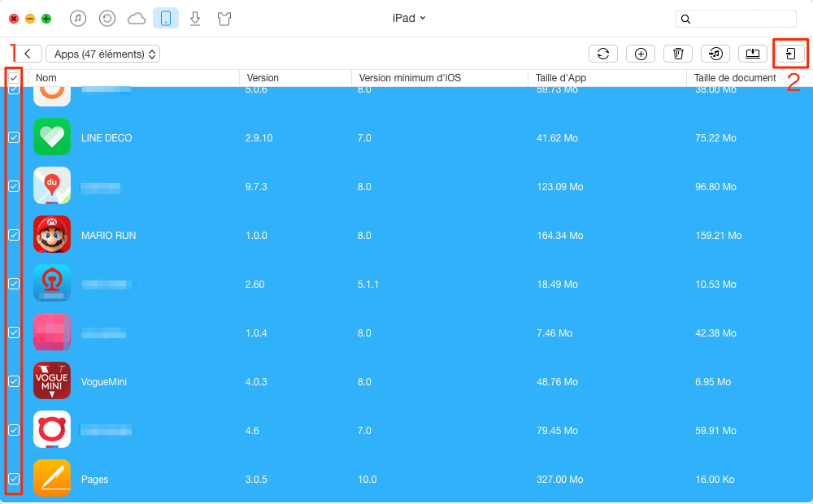Click the MARIO RUN app icon
This screenshot has height=504, width=813.
pyautogui.click(x=52, y=234)
